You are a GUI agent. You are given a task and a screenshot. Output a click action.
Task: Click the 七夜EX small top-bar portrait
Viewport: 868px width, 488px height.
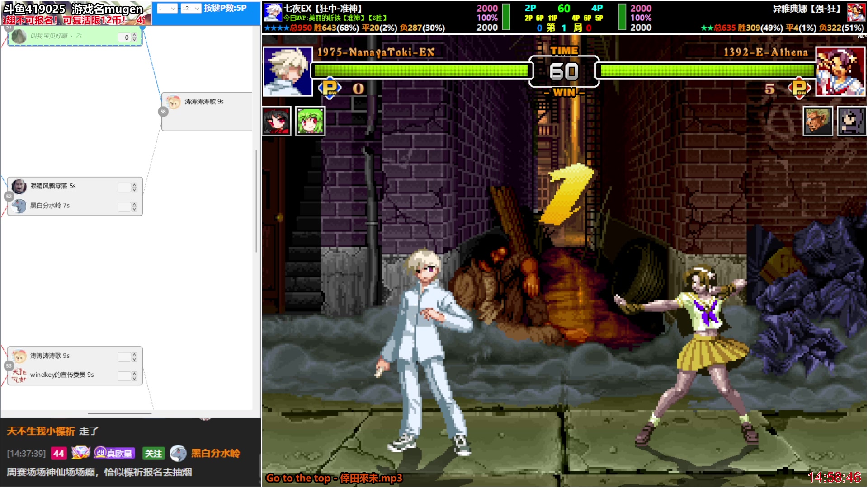[x=273, y=12]
